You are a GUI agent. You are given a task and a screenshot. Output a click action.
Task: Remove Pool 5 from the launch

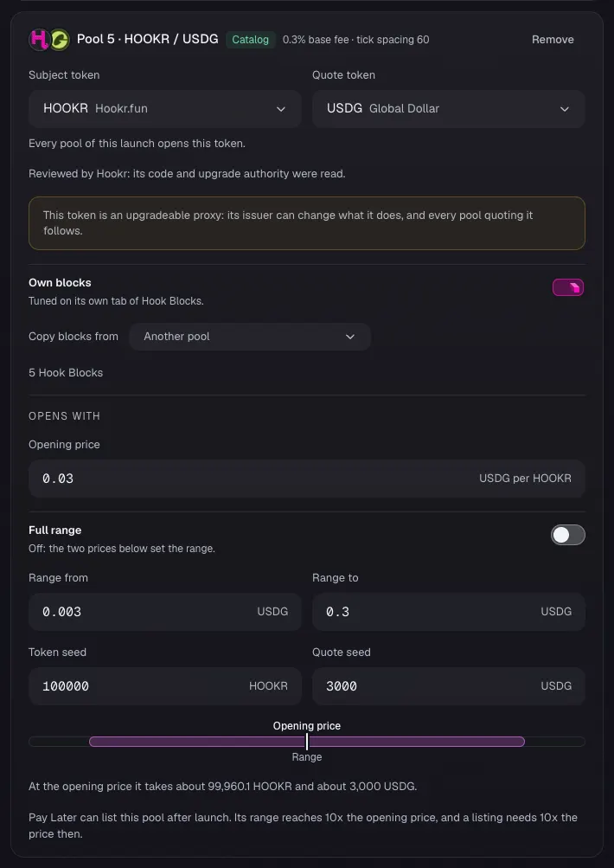click(x=553, y=40)
